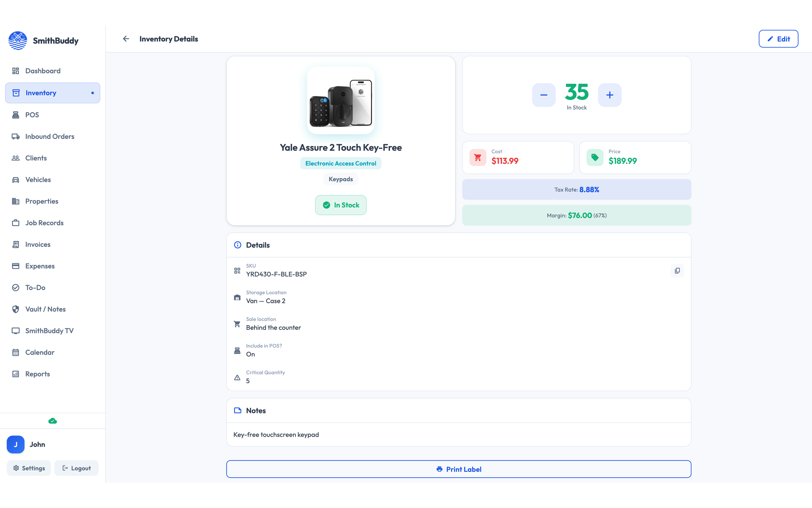This screenshot has height=508, width=812.
Task: Open Expenses in the sidebar
Action: coord(53,266)
